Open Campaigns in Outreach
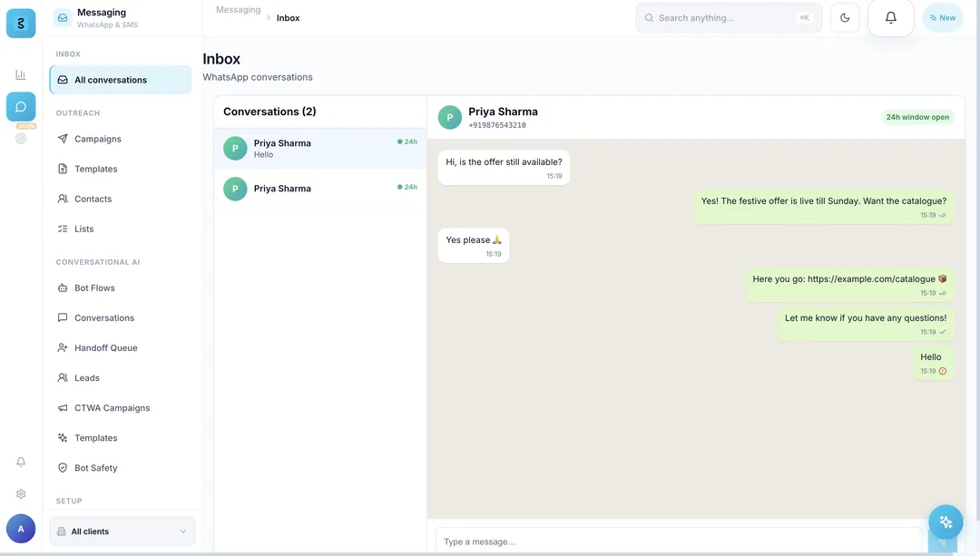This screenshot has width=980, height=556. (x=121, y=139)
